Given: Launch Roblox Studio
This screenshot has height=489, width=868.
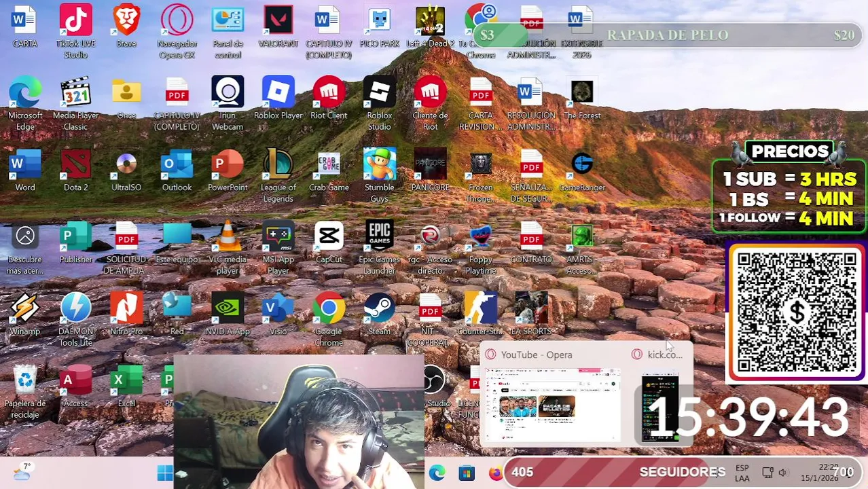Looking at the screenshot, I should (x=379, y=103).
